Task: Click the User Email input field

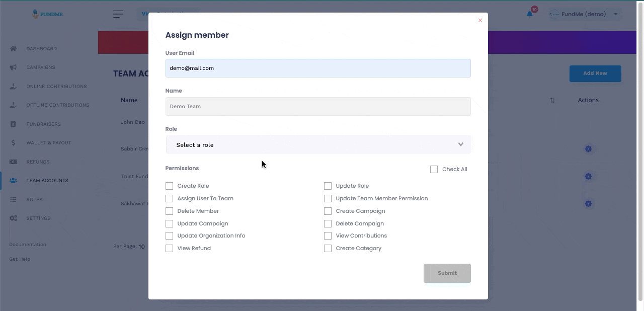Action: tap(318, 68)
